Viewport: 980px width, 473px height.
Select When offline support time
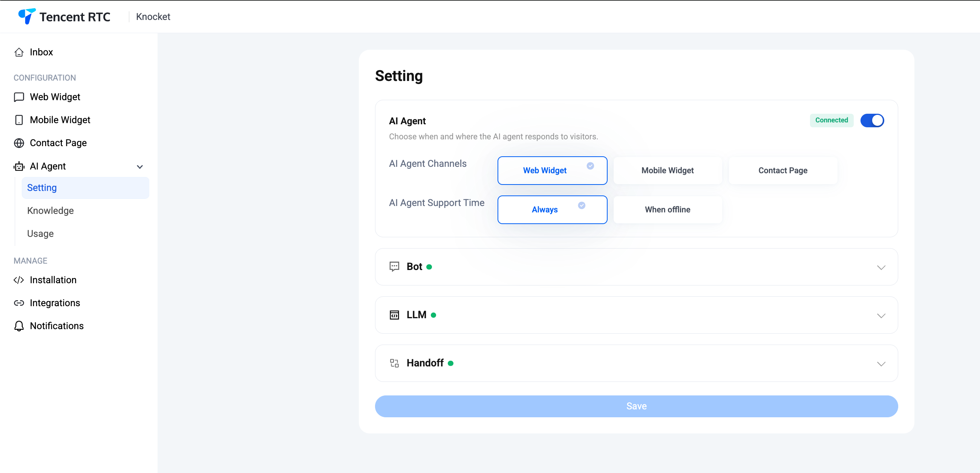667,209
